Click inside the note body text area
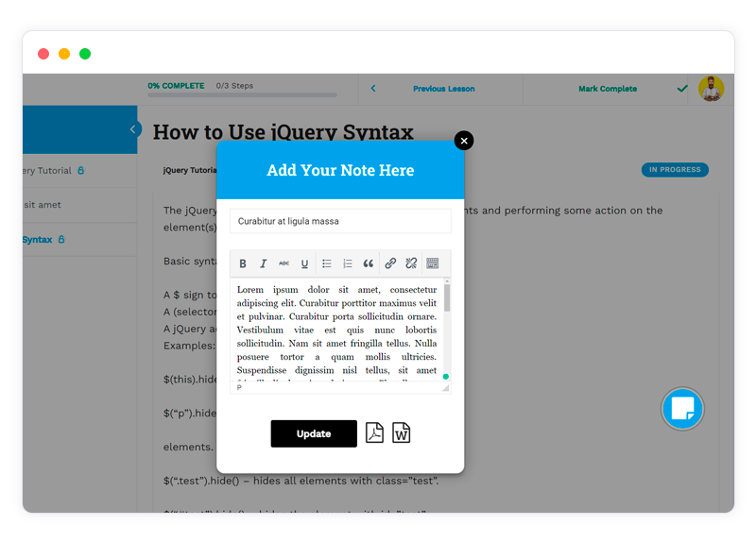 coord(336,330)
